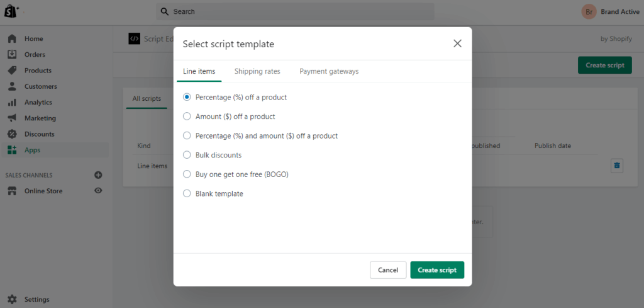Click the Customers person icon
The image size is (644, 308).
pyautogui.click(x=12, y=86)
